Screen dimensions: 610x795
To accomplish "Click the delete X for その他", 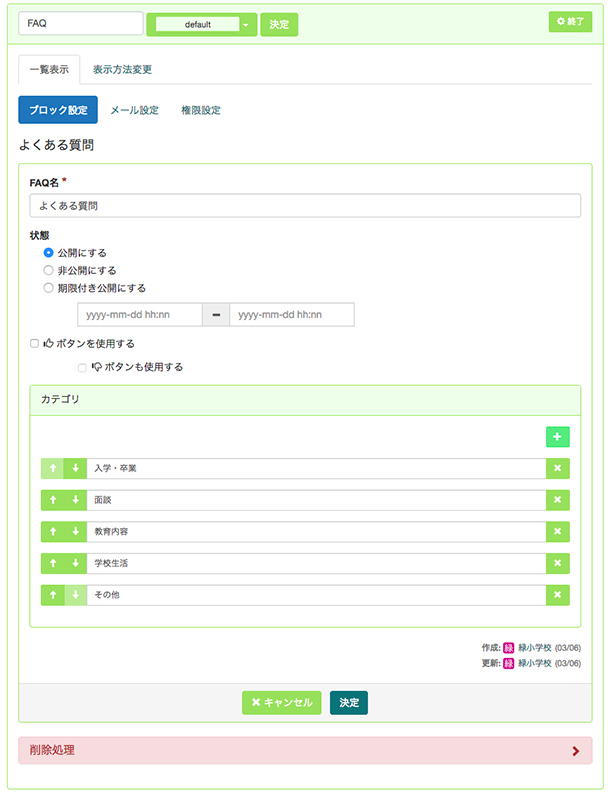I will [x=557, y=595].
